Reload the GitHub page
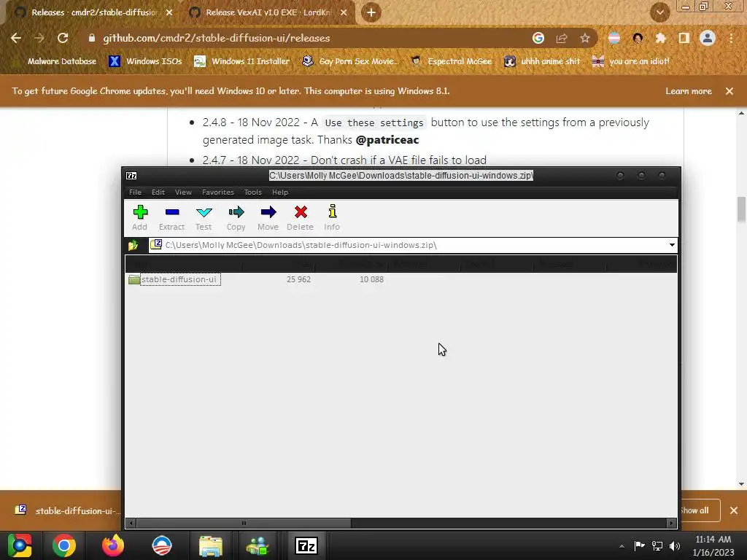The width and height of the screenshot is (747, 560). 63,38
